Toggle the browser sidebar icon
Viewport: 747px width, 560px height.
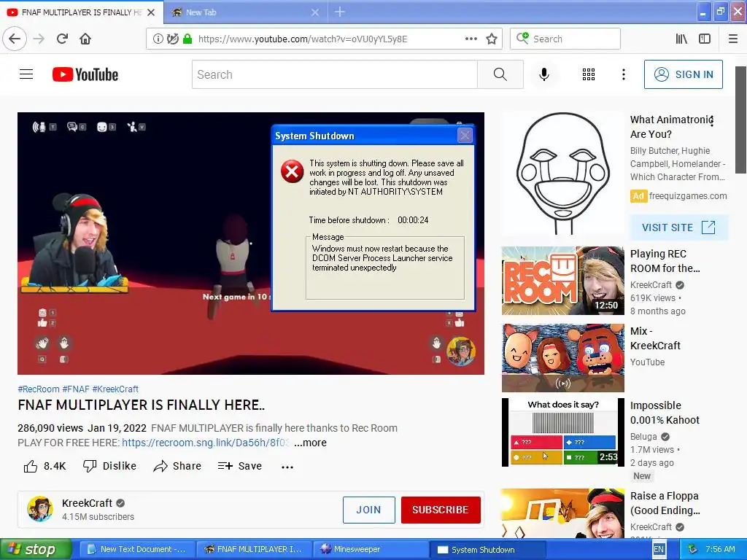pos(705,39)
